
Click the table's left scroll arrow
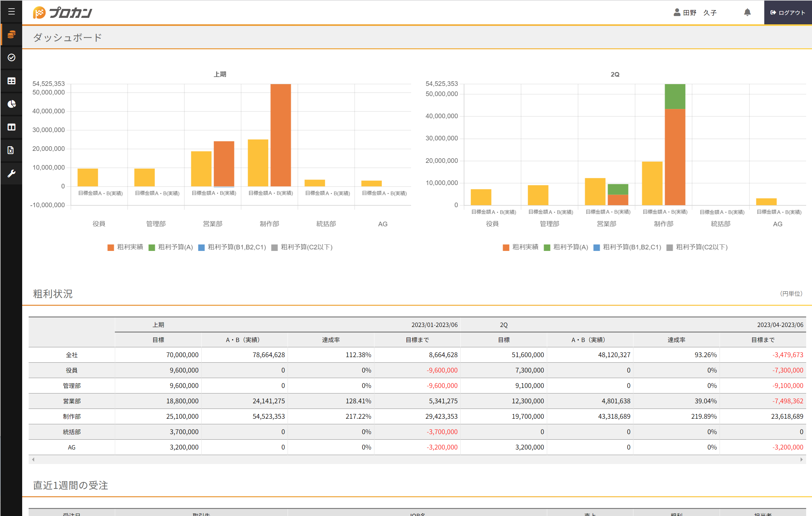33,459
